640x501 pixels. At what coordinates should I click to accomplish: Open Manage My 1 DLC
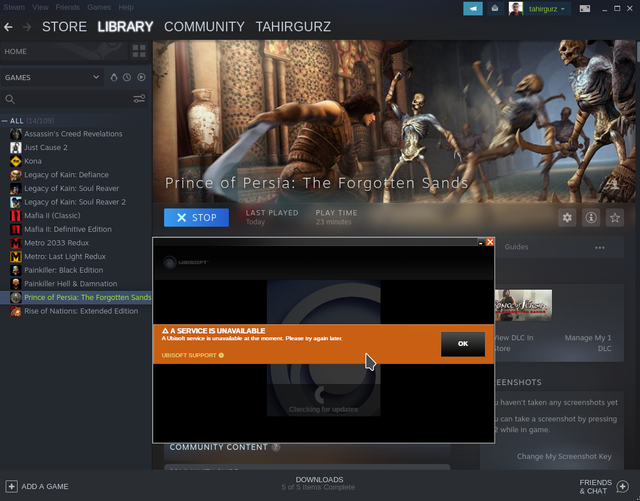click(x=588, y=343)
